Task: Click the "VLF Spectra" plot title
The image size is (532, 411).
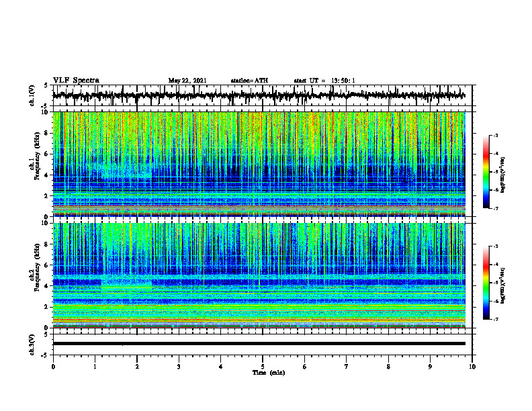Action: coord(76,81)
